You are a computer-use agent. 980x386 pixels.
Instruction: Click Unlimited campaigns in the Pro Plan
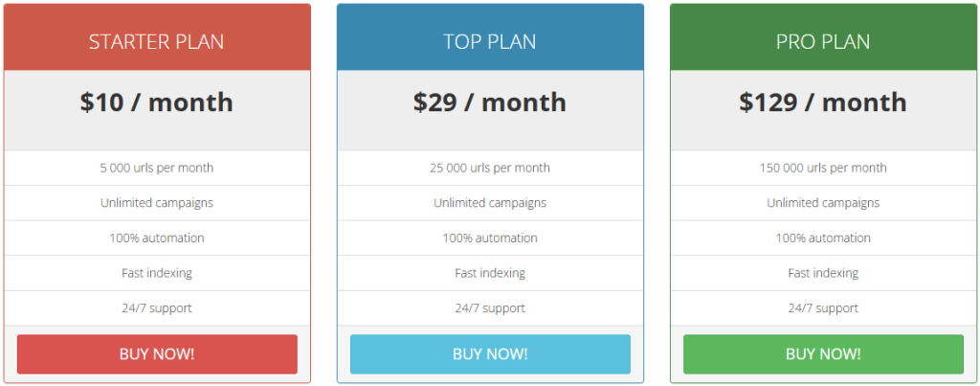pyautogui.click(x=823, y=203)
